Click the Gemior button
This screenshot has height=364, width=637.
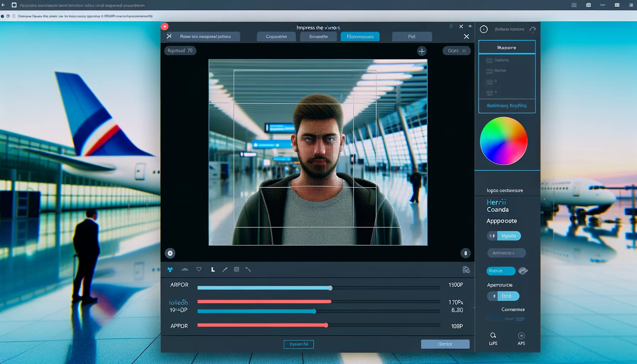click(x=445, y=344)
